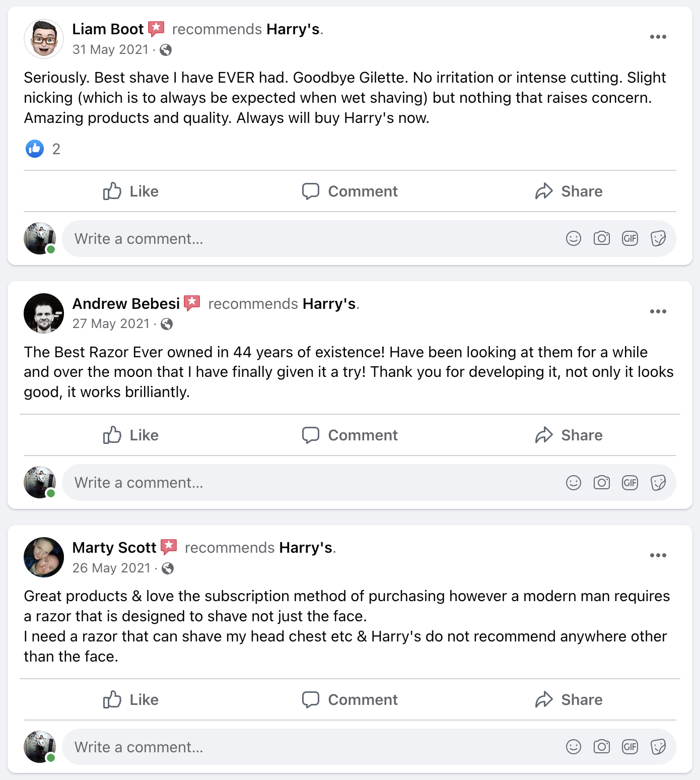The image size is (700, 780).
Task: Open GIF picker on Liam Boot's review
Action: pos(629,238)
